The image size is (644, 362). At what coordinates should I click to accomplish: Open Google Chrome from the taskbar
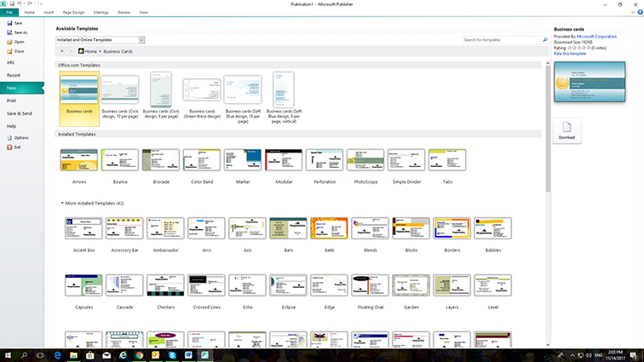pos(139,355)
